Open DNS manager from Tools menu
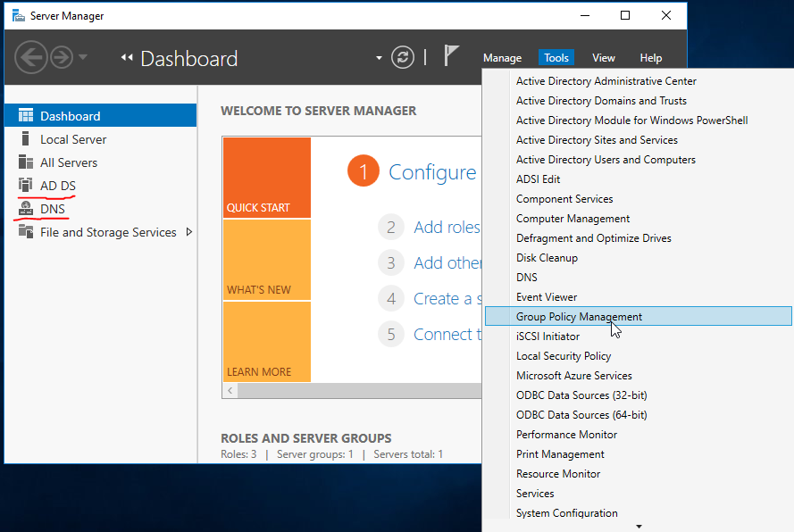This screenshot has height=532, width=794. 638,278
